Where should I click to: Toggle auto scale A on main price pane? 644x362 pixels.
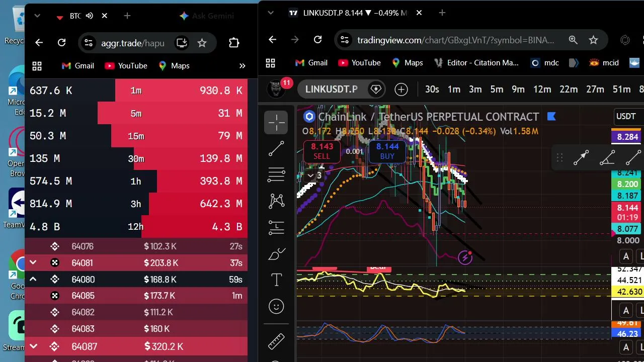[626, 256]
